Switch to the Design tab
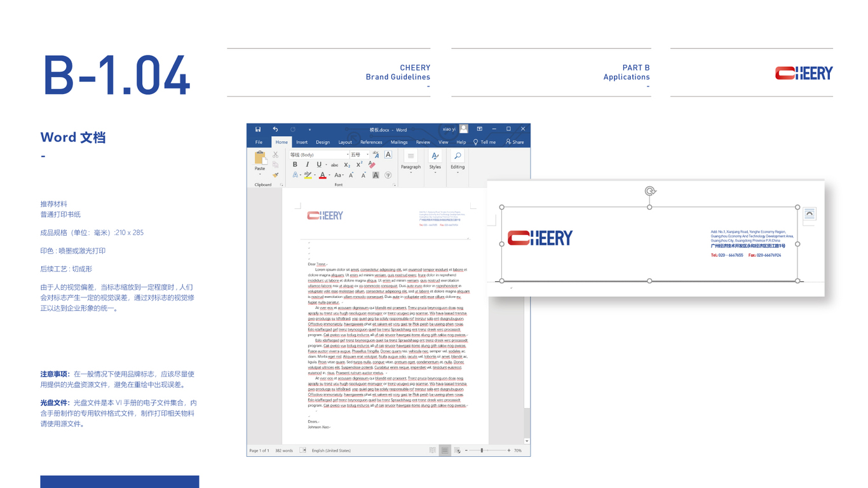The width and height of the screenshot is (868, 488). click(323, 142)
